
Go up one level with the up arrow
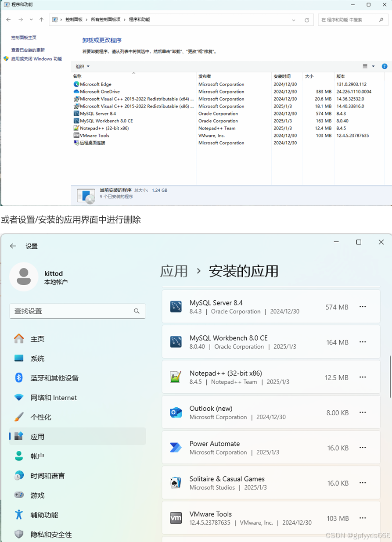coord(41,20)
